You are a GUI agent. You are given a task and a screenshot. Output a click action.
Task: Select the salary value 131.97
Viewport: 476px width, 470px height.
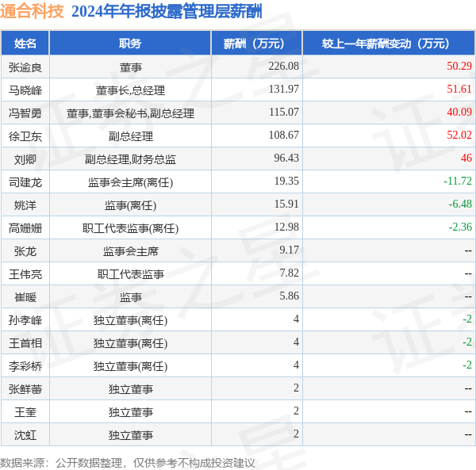click(x=283, y=89)
